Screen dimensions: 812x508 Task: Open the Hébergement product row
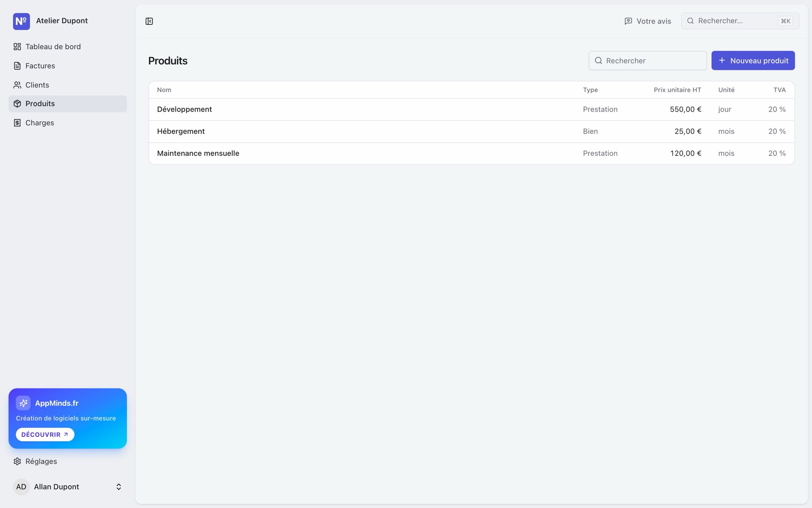pos(471,131)
